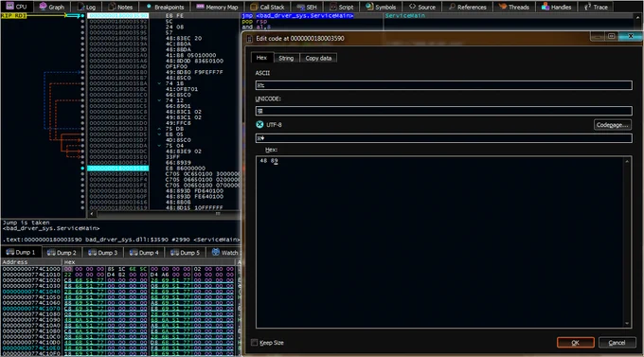Confirm the edit with OK
This screenshot has height=357, width=644.
click(x=576, y=343)
